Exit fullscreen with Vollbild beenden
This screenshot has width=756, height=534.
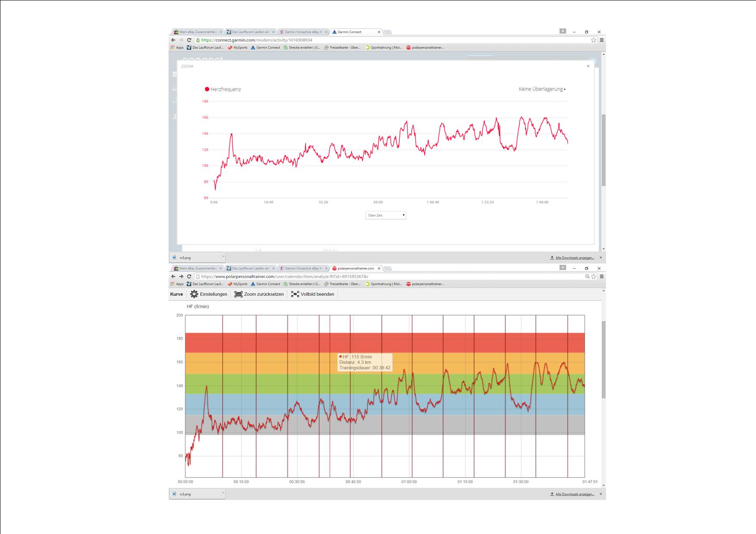(x=312, y=294)
